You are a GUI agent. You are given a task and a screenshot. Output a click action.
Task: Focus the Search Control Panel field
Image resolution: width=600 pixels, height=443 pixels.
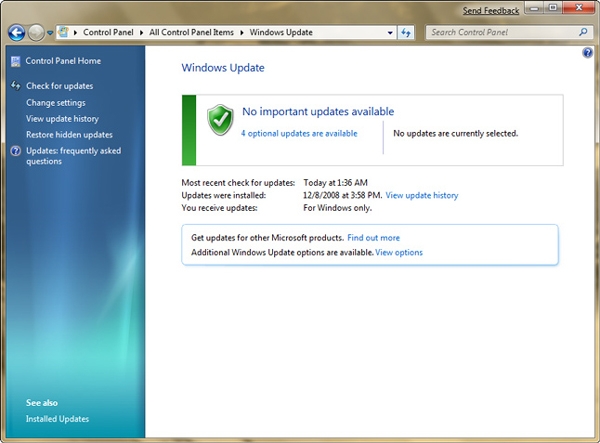(x=508, y=33)
